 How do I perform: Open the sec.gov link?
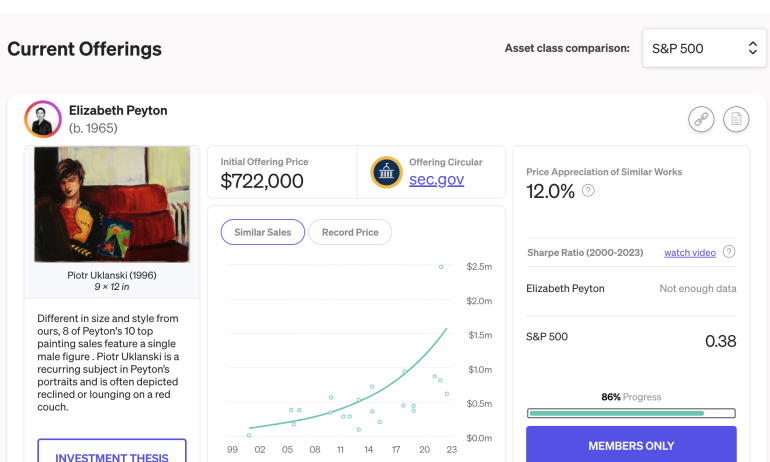click(436, 180)
